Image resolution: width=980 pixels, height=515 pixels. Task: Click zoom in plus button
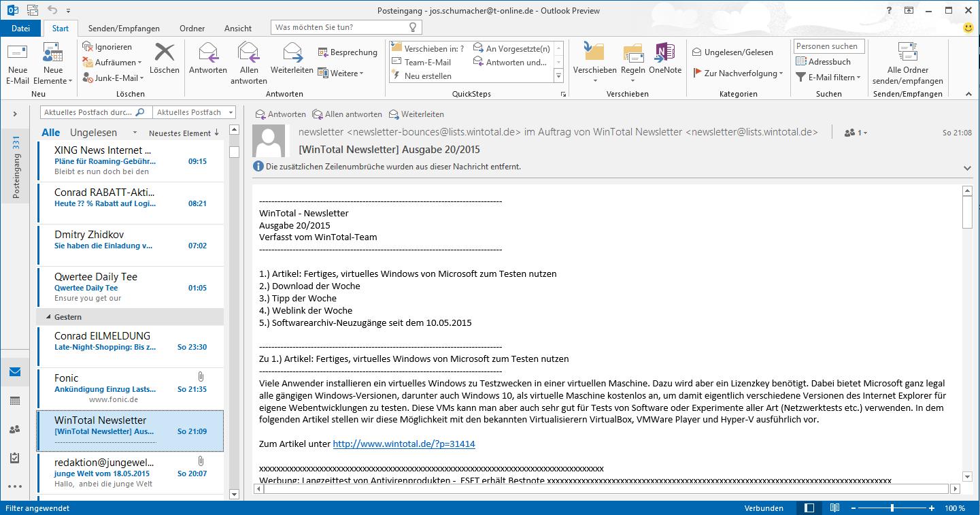(932, 508)
